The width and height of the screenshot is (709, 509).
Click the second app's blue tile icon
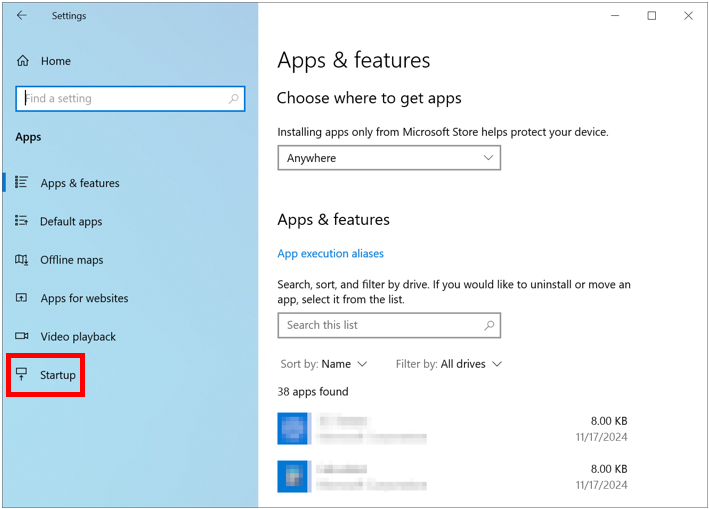pos(293,476)
